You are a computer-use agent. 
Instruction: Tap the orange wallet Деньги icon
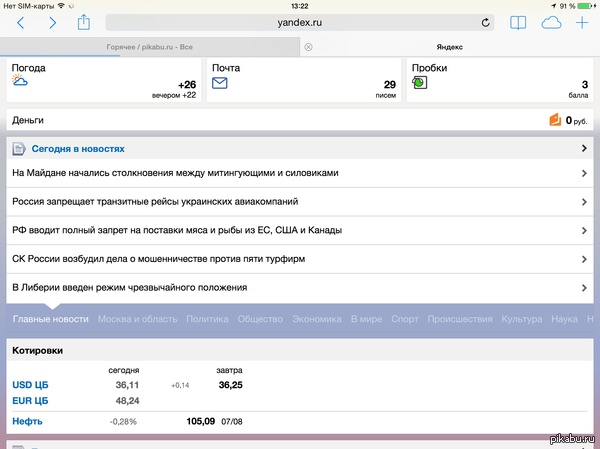click(x=556, y=121)
